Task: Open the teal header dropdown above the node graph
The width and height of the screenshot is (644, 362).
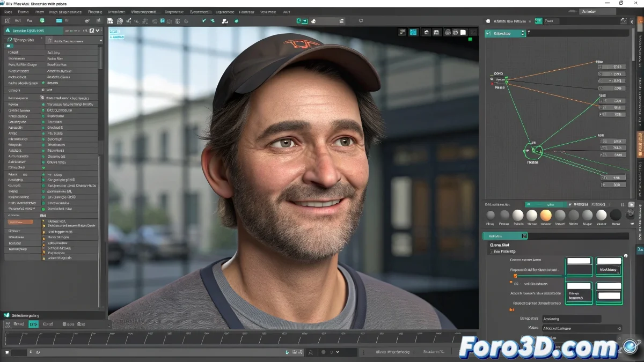Action: (505, 33)
